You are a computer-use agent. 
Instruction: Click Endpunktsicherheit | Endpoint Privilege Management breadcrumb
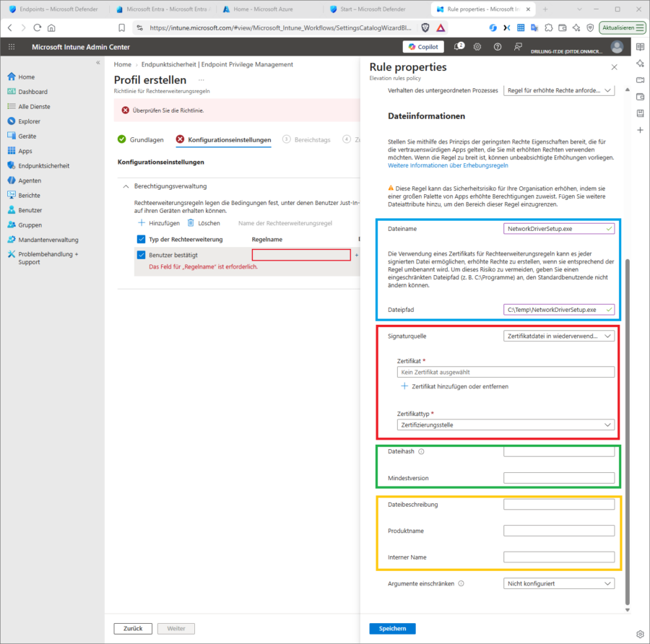(x=217, y=64)
